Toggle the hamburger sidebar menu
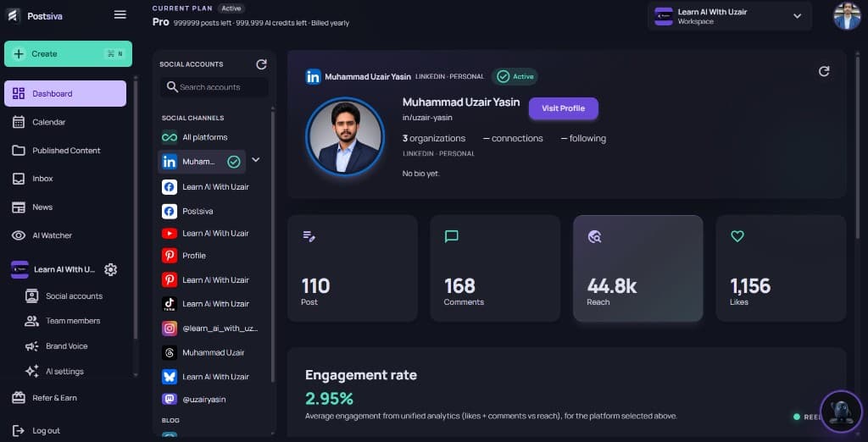The height and width of the screenshot is (442, 868). pyautogui.click(x=120, y=15)
